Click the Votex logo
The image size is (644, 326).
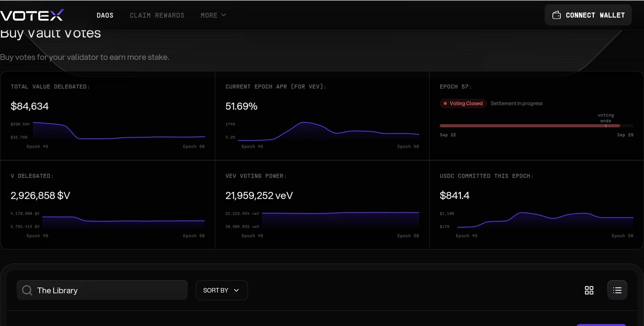click(32, 15)
